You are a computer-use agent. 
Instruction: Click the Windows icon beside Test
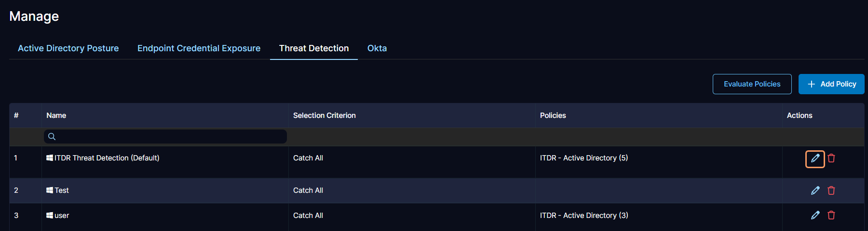click(50, 190)
